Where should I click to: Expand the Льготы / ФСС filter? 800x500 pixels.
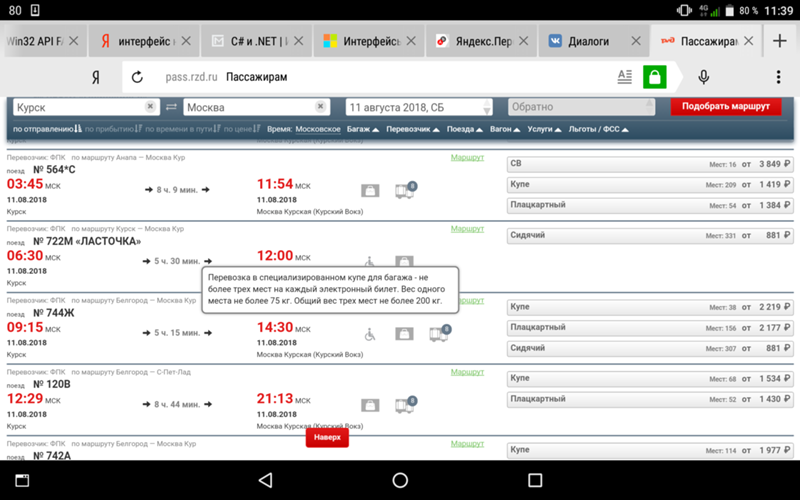pyautogui.click(x=598, y=129)
